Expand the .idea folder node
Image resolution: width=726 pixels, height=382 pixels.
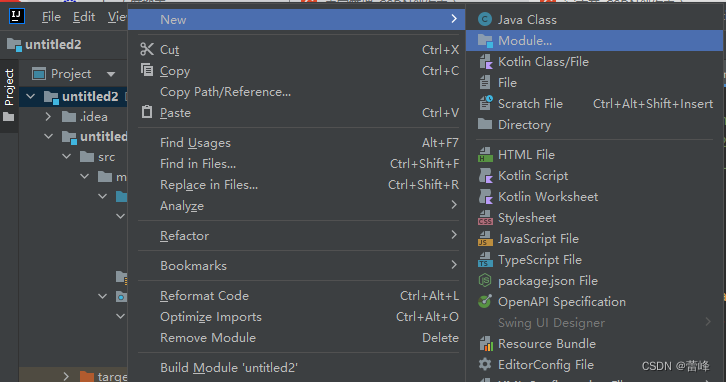[x=48, y=116]
